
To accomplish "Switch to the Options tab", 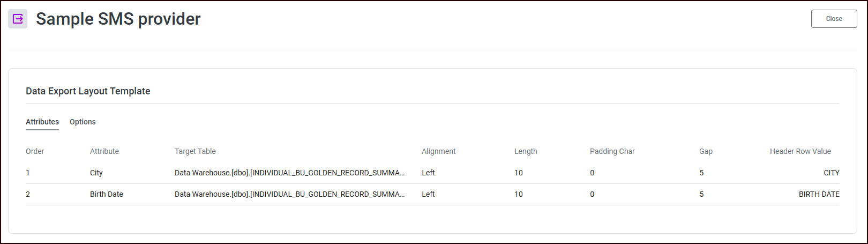I will (83, 122).
